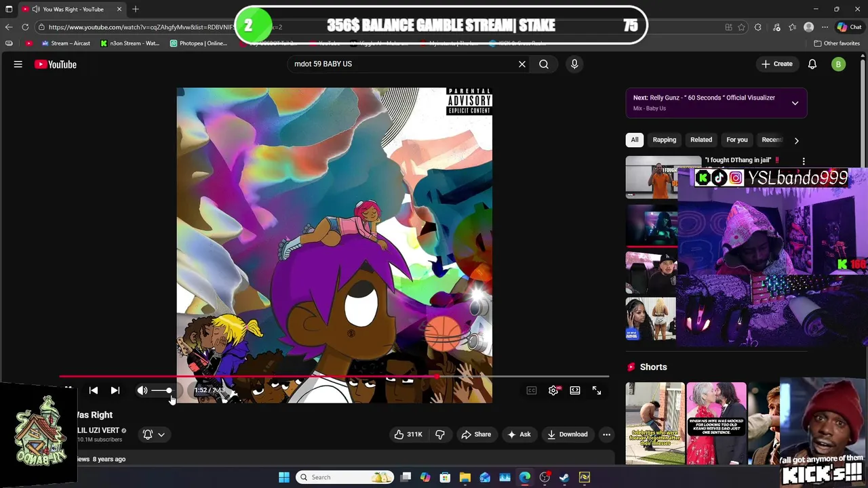This screenshot has width=868, height=488.
Task: Enter full screen from the player
Action: [597, 390]
